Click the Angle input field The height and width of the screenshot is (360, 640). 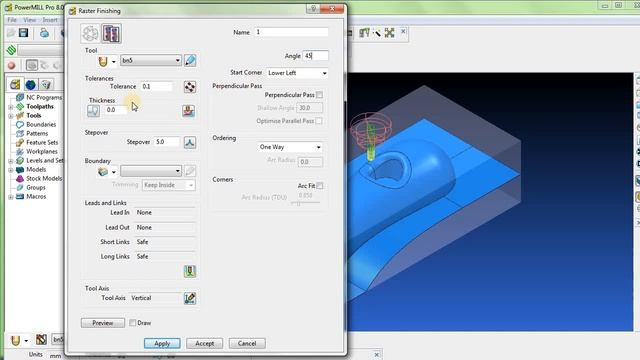(x=316, y=56)
